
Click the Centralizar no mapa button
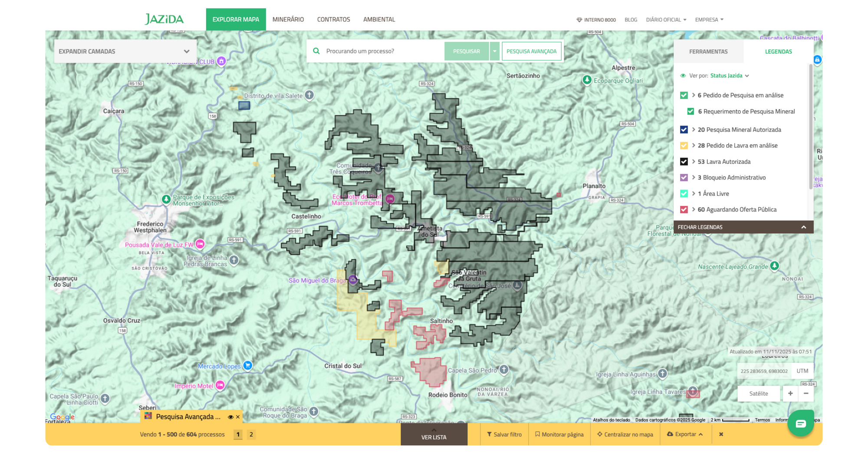click(625, 434)
